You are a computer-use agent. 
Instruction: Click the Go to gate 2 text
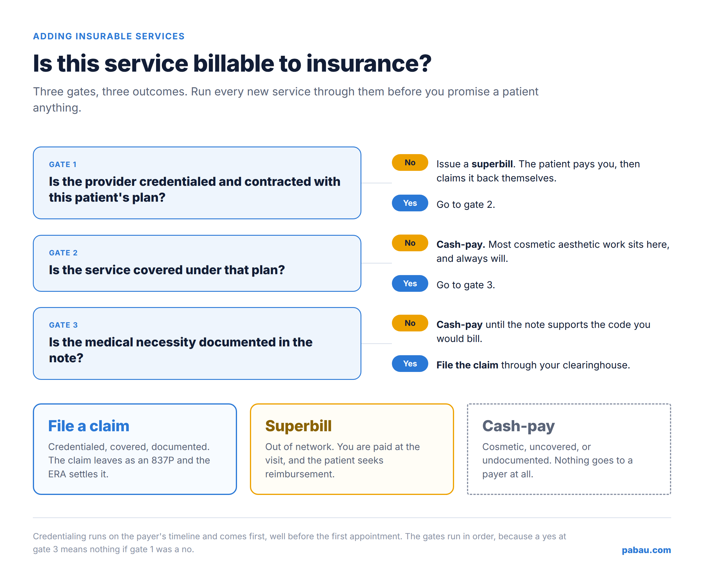pos(466,205)
